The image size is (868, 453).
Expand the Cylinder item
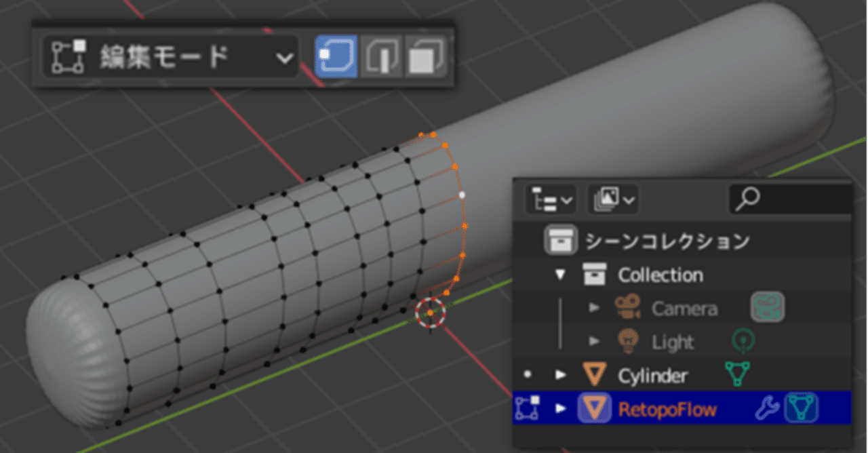click(560, 374)
